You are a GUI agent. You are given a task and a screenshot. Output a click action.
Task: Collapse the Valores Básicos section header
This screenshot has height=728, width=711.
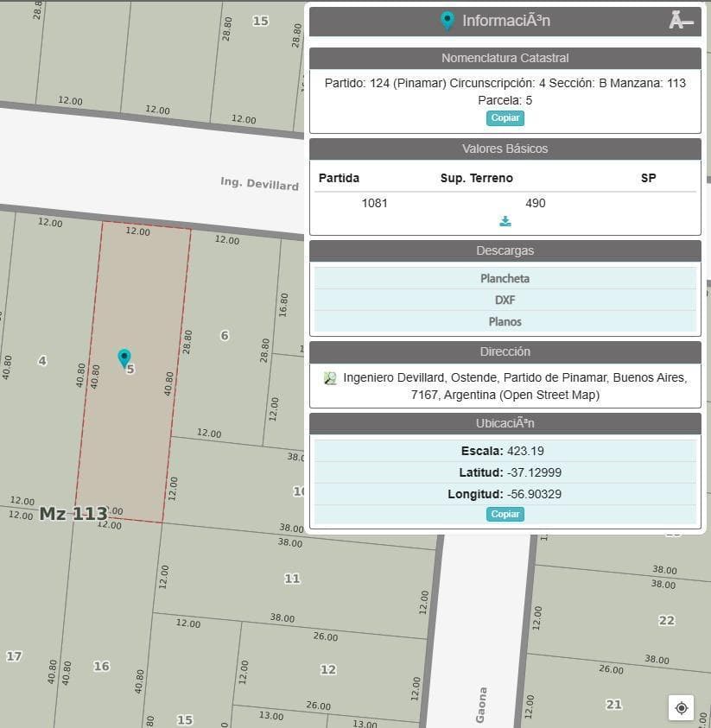point(505,149)
